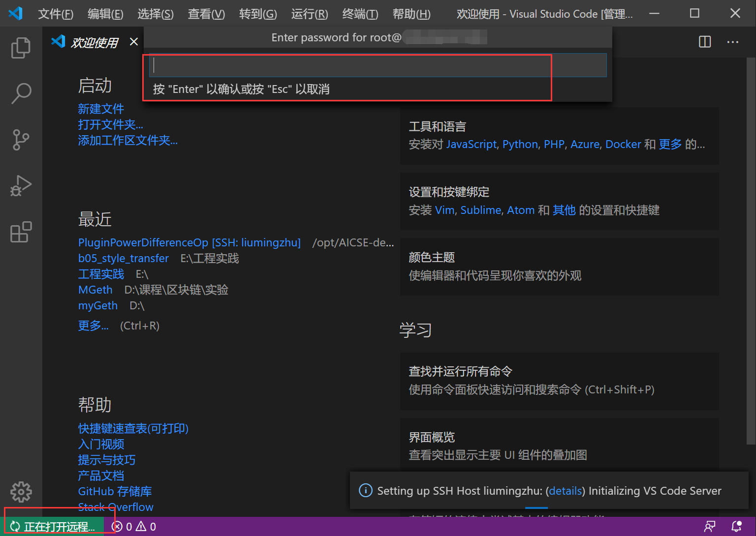The width and height of the screenshot is (756, 536).
Task: Open the Run and Debug view icon
Action: click(21, 186)
